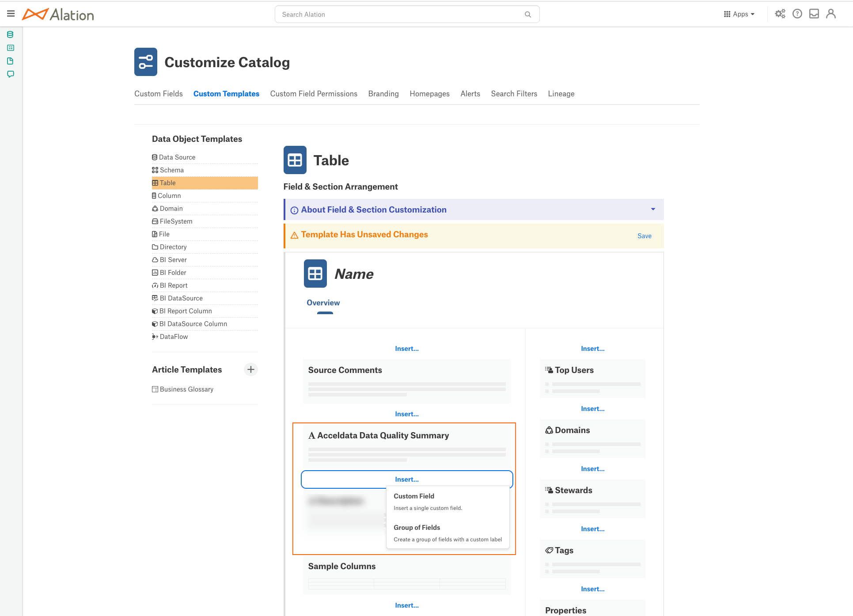Click the Alation logo
853x616 pixels.
coord(58,15)
